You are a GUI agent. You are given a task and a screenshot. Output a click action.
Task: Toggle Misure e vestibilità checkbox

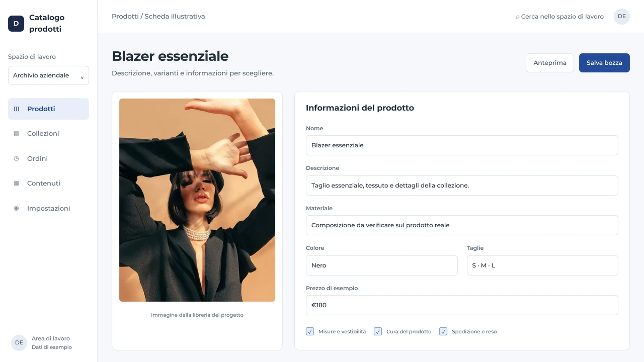[310, 331]
